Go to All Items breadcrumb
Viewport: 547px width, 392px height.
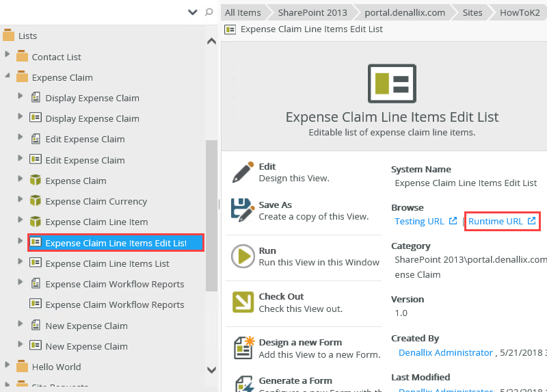tap(243, 12)
